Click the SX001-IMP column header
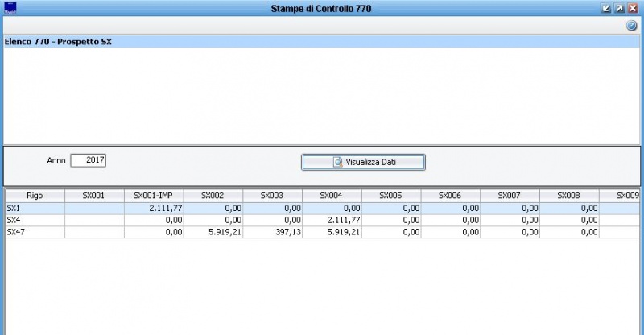Viewport: 644px width, 335px height. pyautogui.click(x=154, y=196)
